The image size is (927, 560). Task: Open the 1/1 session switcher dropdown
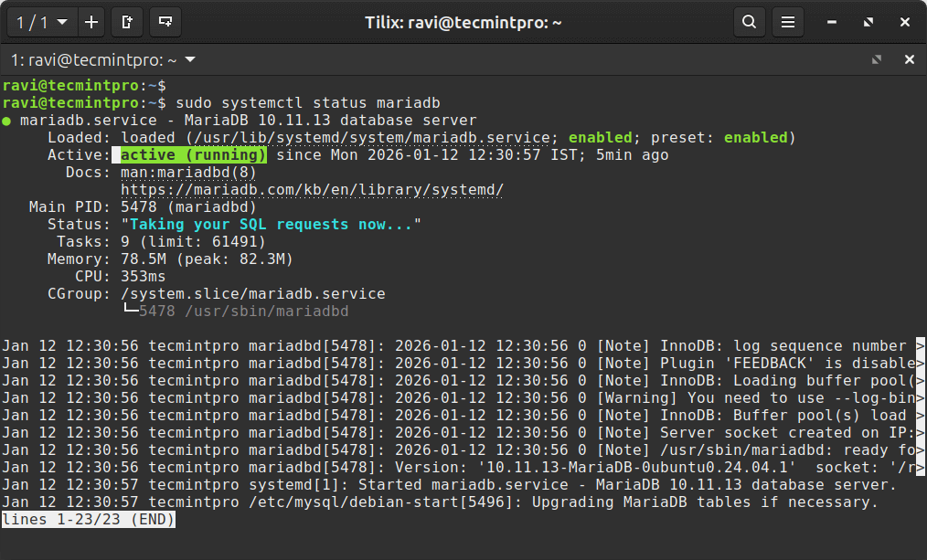point(42,21)
